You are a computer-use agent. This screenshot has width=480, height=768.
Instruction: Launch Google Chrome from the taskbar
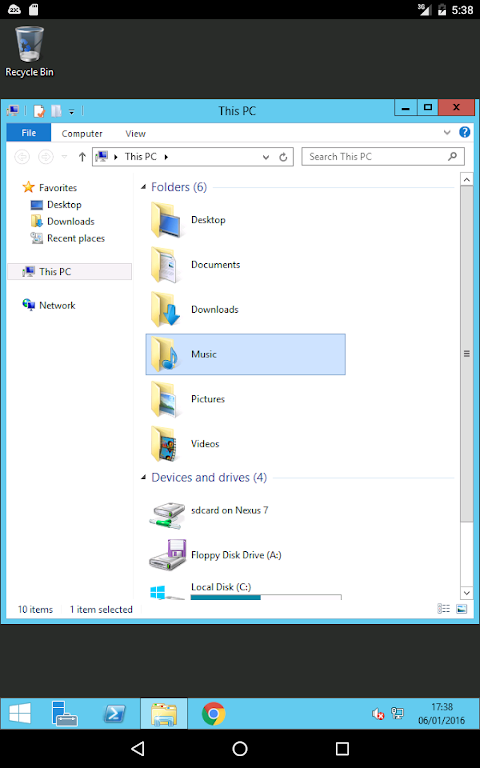(x=214, y=714)
